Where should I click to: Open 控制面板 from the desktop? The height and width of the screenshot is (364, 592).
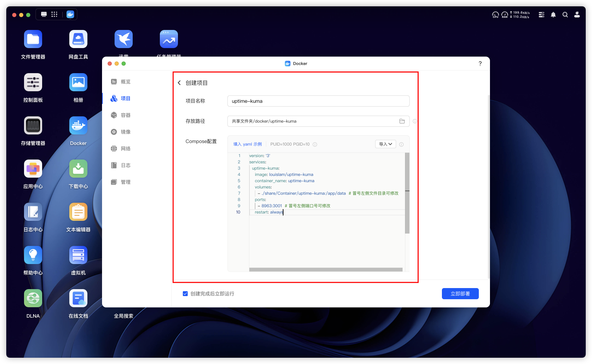click(x=33, y=82)
